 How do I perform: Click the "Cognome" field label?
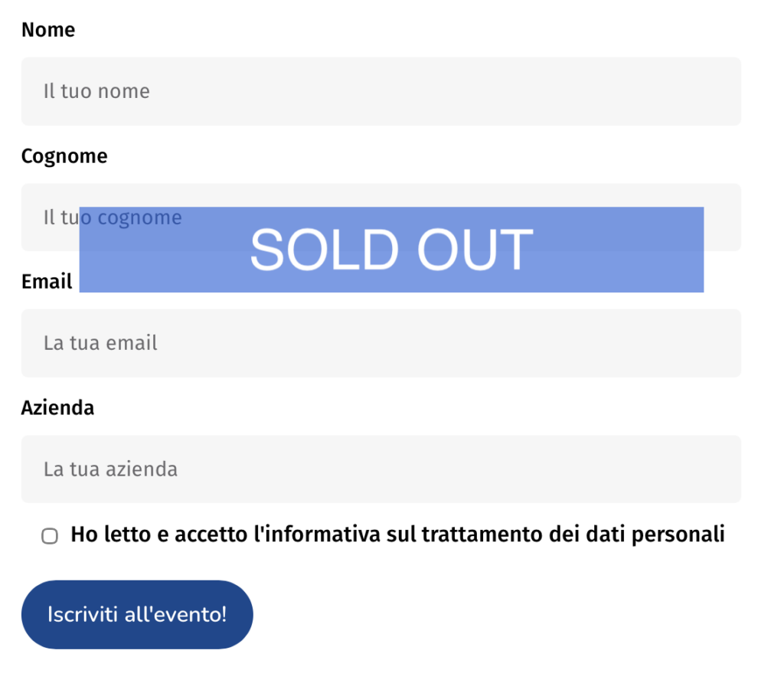[x=64, y=156]
